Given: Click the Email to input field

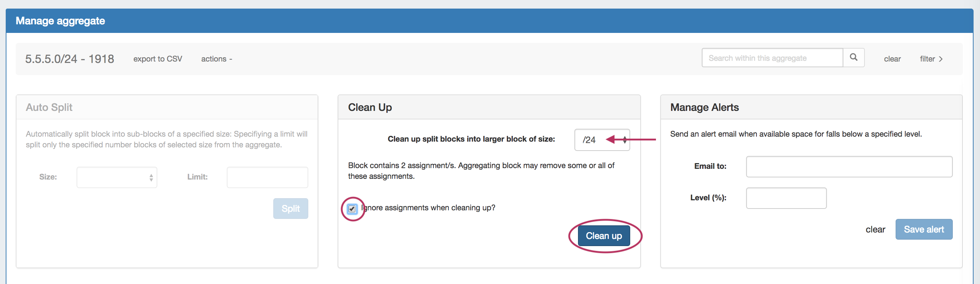Looking at the screenshot, I should click(x=849, y=167).
